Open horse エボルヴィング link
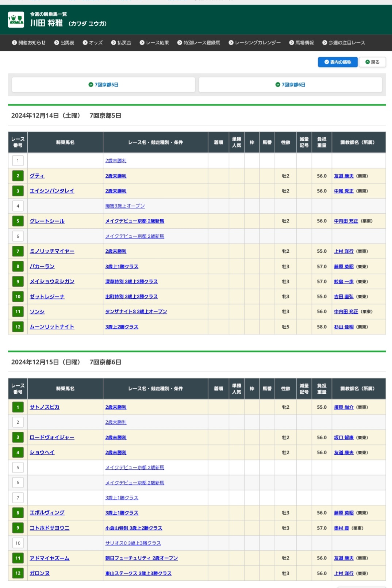The width and height of the screenshot is (392, 588). pyautogui.click(x=47, y=513)
